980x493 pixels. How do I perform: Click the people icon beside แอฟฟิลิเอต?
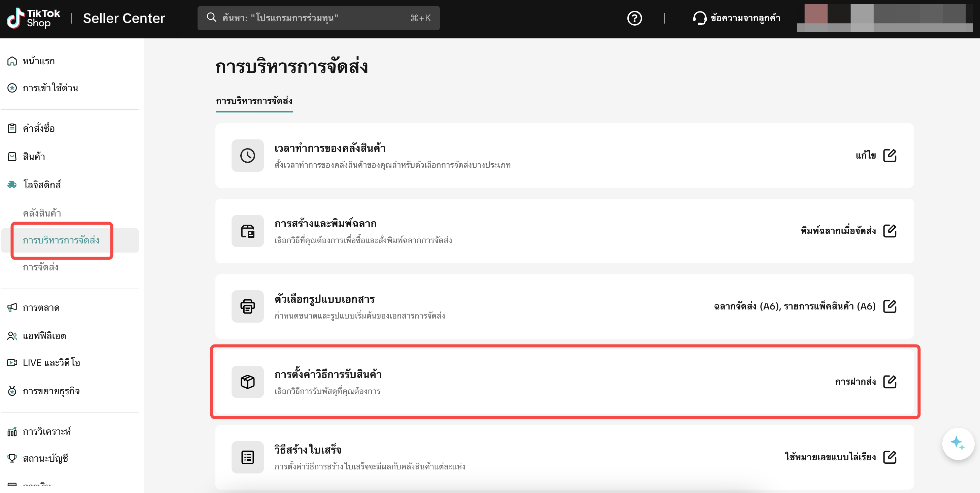coord(12,336)
